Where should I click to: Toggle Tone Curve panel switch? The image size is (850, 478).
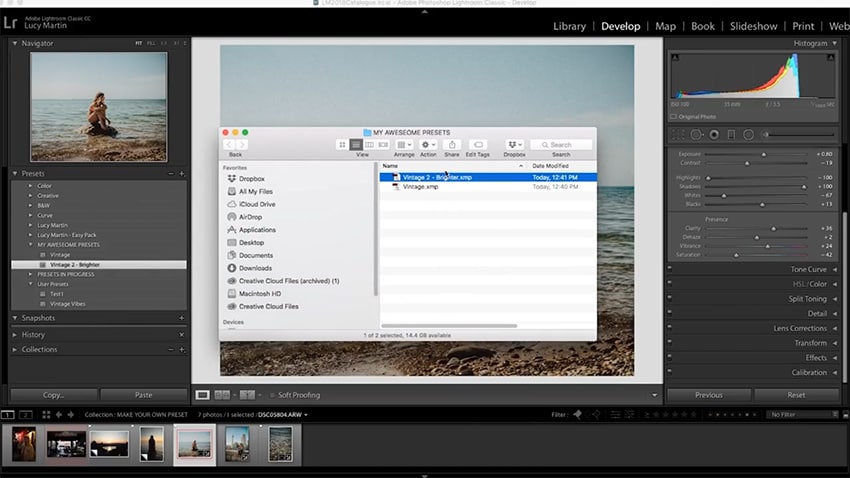[669, 268]
